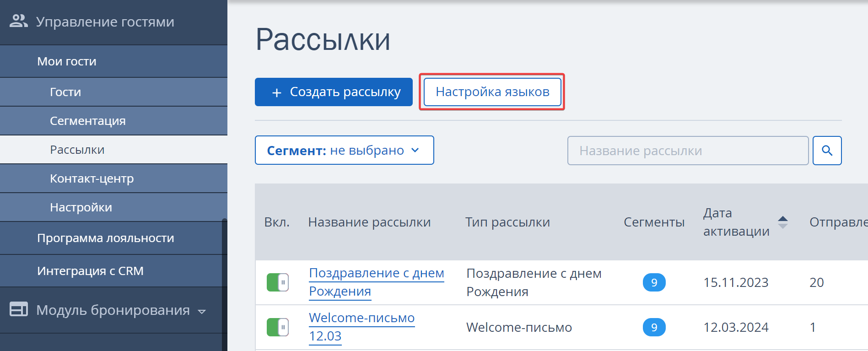
Task: Click the guests management people icon
Action: 19,21
